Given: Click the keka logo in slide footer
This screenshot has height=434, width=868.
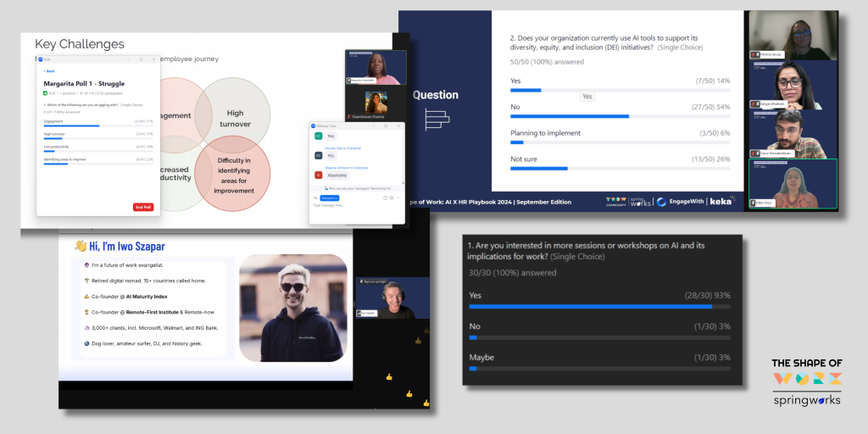Looking at the screenshot, I should click(721, 202).
